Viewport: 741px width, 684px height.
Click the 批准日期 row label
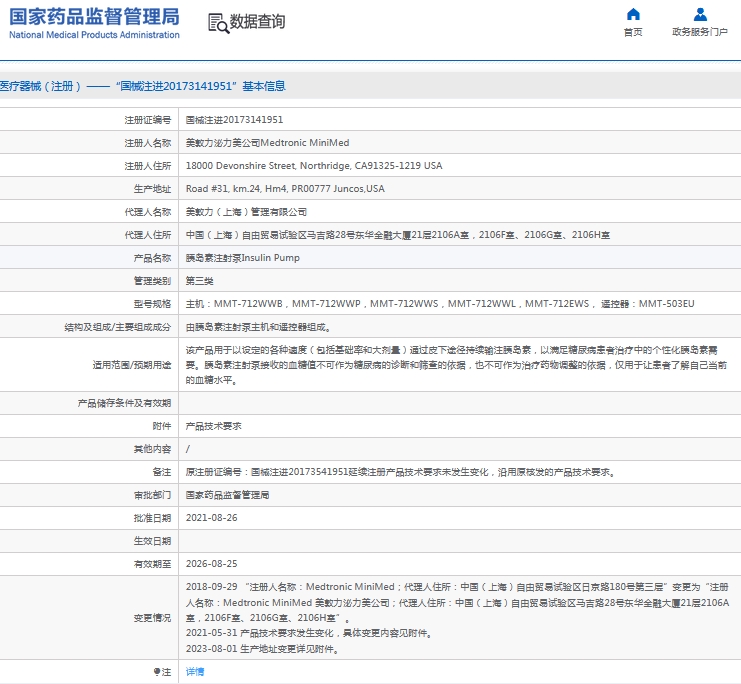pyautogui.click(x=152, y=518)
